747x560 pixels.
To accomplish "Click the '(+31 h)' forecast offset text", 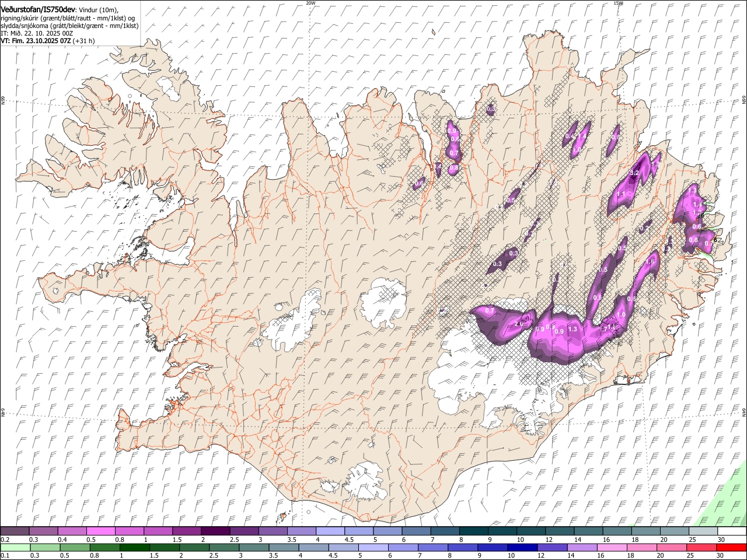I will (84, 41).
